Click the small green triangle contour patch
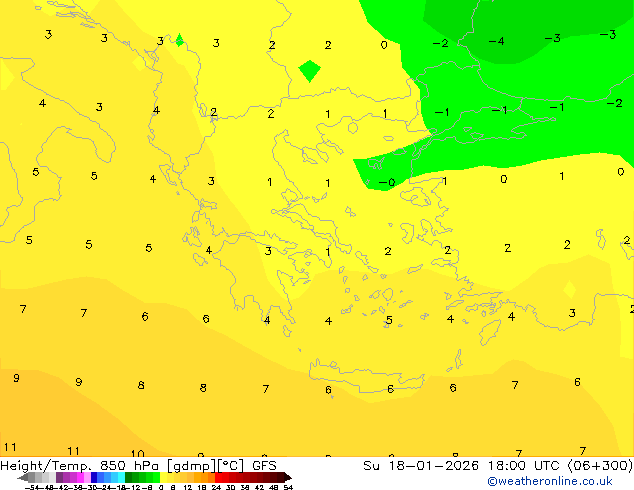The image size is (634, 490). 179,40
